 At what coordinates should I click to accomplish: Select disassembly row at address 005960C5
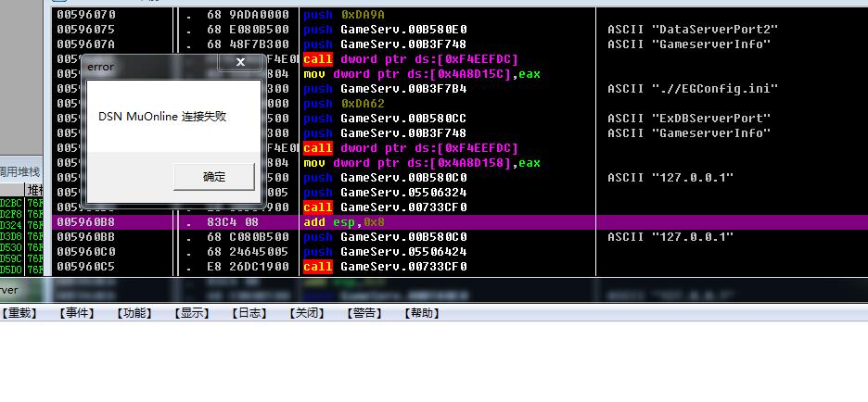click(459, 267)
